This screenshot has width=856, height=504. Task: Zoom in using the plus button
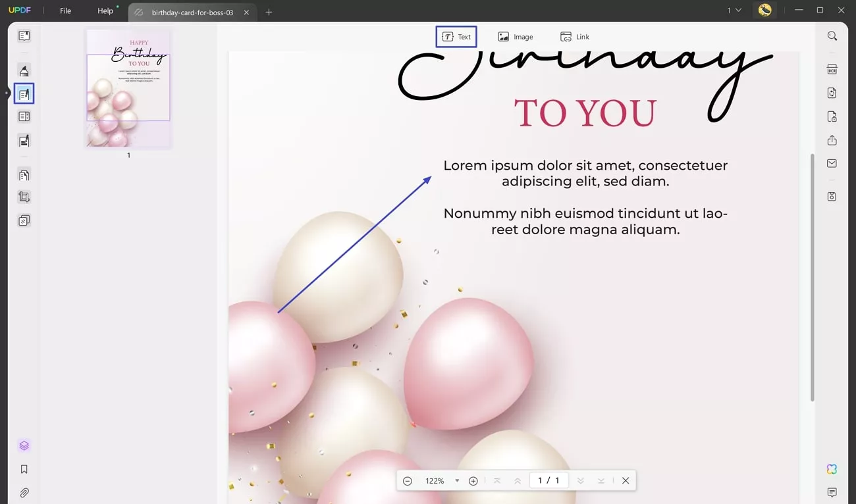pyautogui.click(x=473, y=480)
